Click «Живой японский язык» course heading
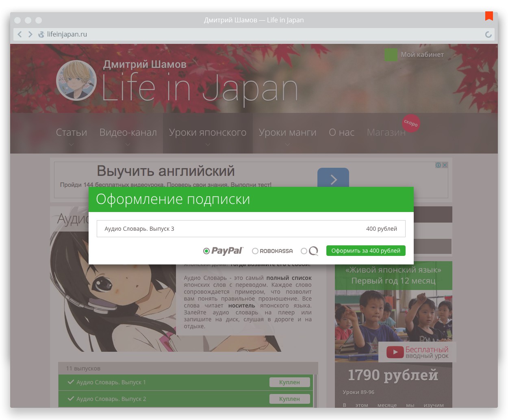508x420 pixels. (x=393, y=270)
